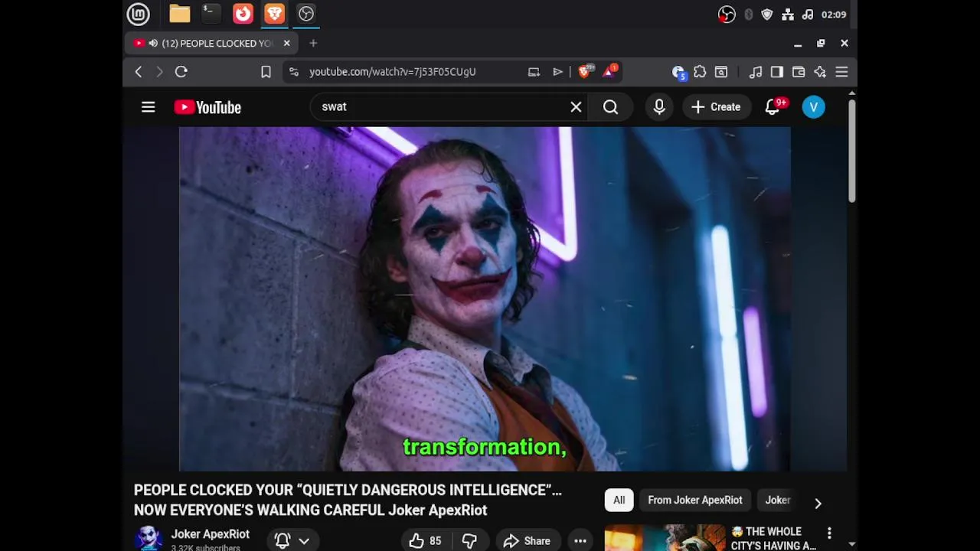Viewport: 980px width, 551px height.
Task: Open Brave Leo AI sparkle icon
Action: [820, 72]
